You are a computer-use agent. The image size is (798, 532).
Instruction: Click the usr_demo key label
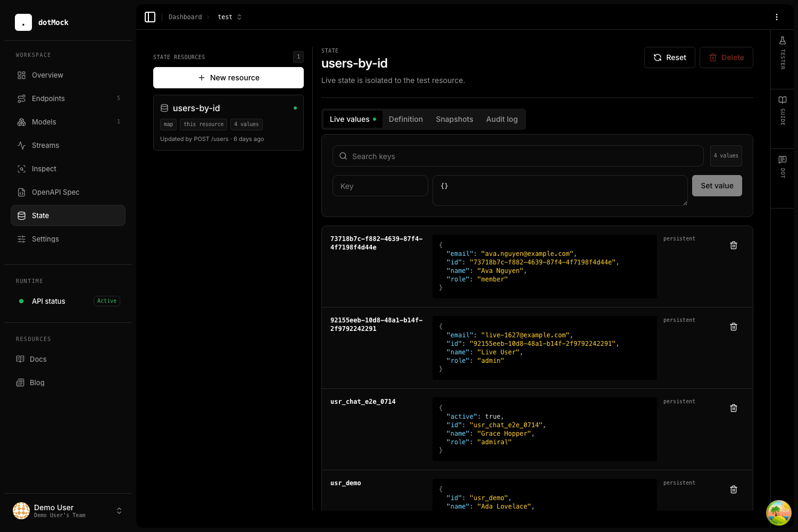[x=346, y=483]
